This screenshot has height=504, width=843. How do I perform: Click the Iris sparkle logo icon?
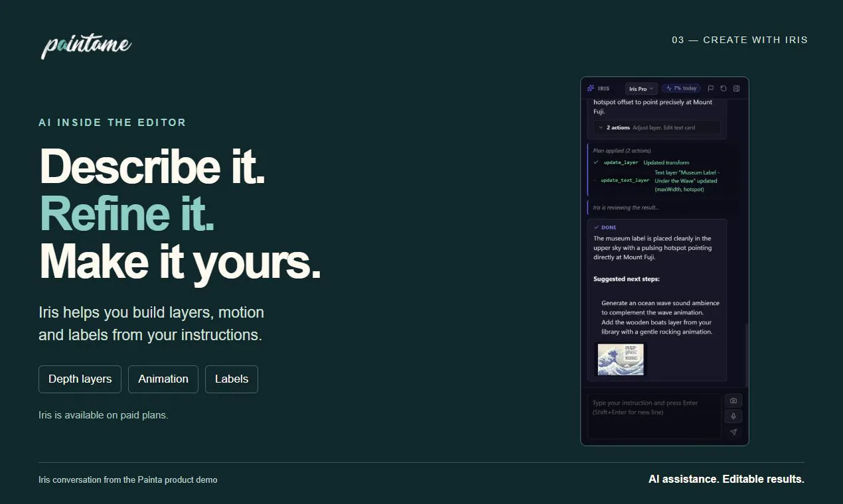[x=591, y=88]
